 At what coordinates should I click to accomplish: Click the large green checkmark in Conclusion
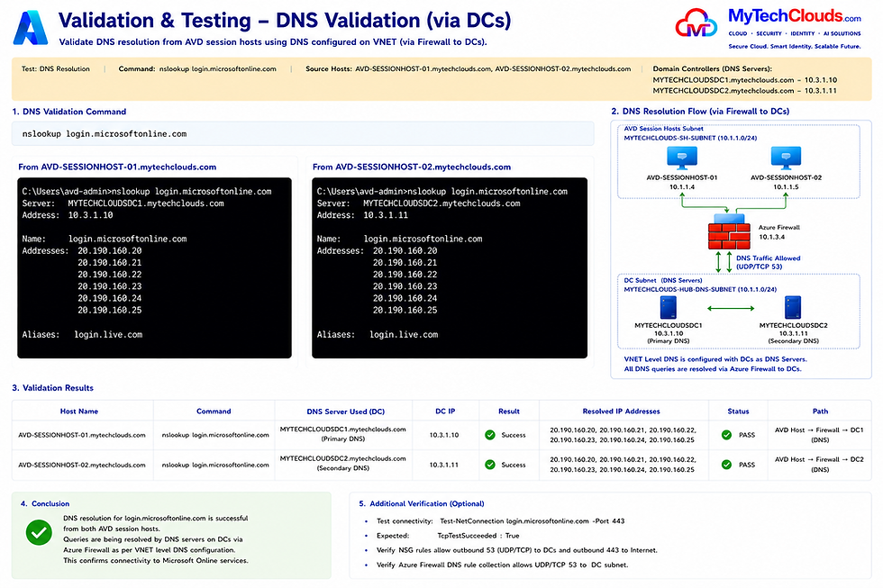pos(39,532)
